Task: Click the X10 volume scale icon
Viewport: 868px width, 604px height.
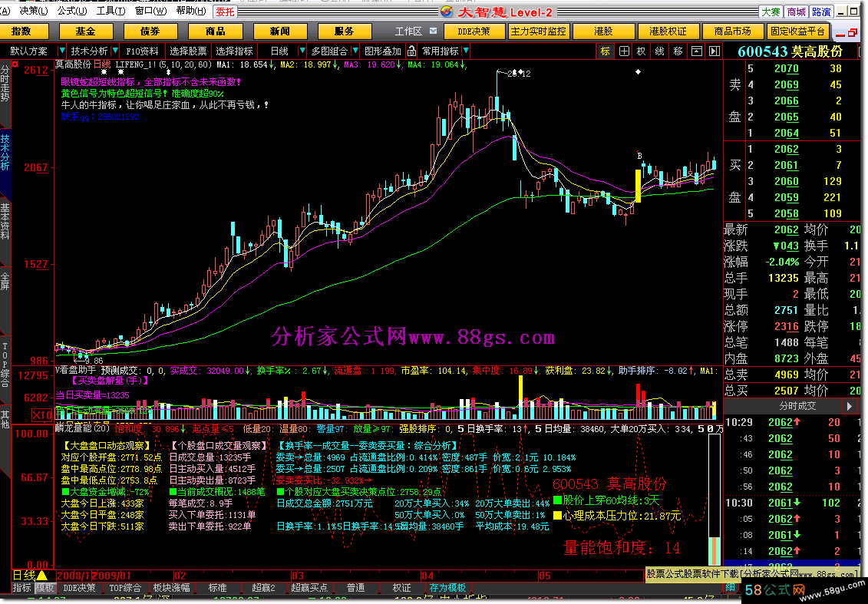Action: (42, 415)
